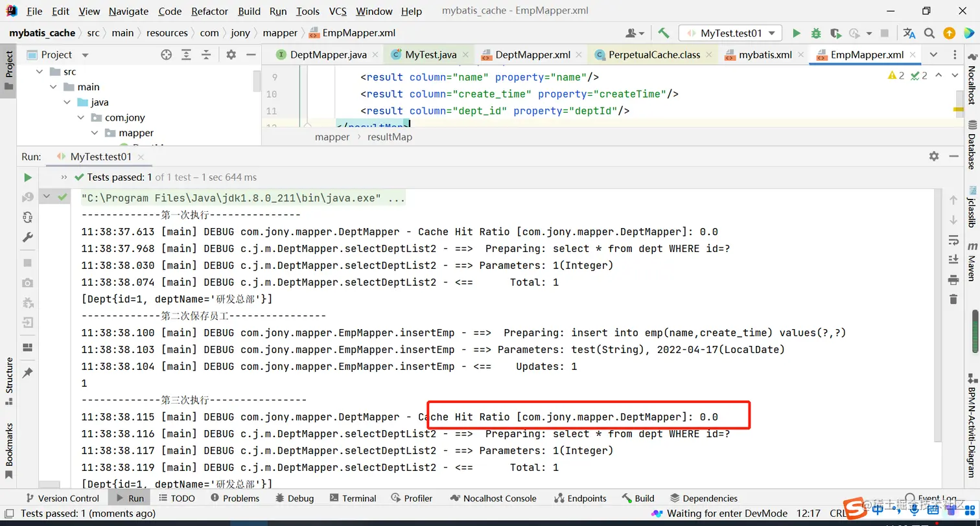The height and width of the screenshot is (526, 980).
Task: Collapse the java folder in Project tree
Action: tap(67, 102)
